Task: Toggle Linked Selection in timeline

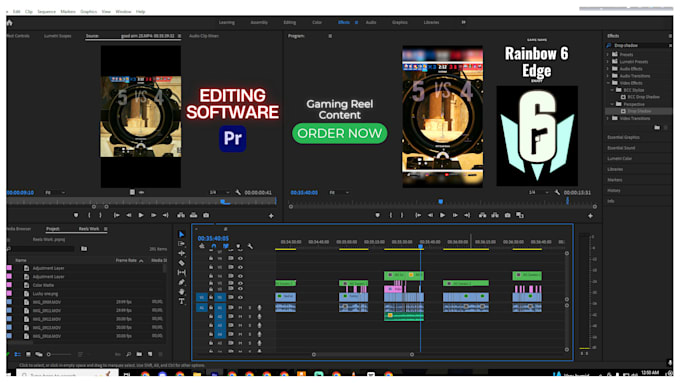Action: [x=226, y=246]
